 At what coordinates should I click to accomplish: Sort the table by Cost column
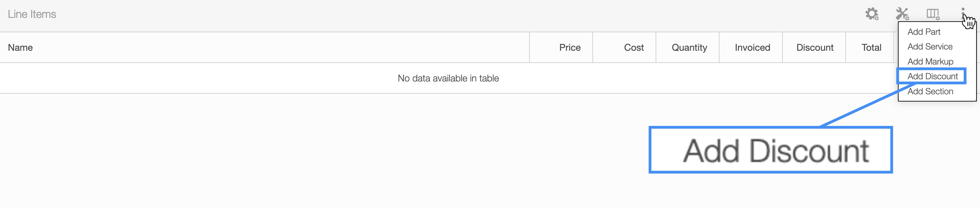pos(634,48)
